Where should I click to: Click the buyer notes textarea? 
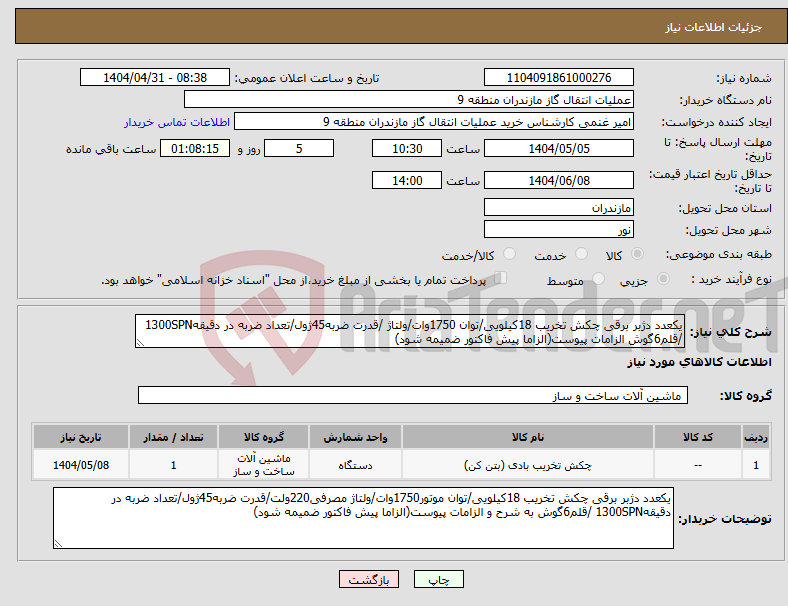click(x=363, y=518)
